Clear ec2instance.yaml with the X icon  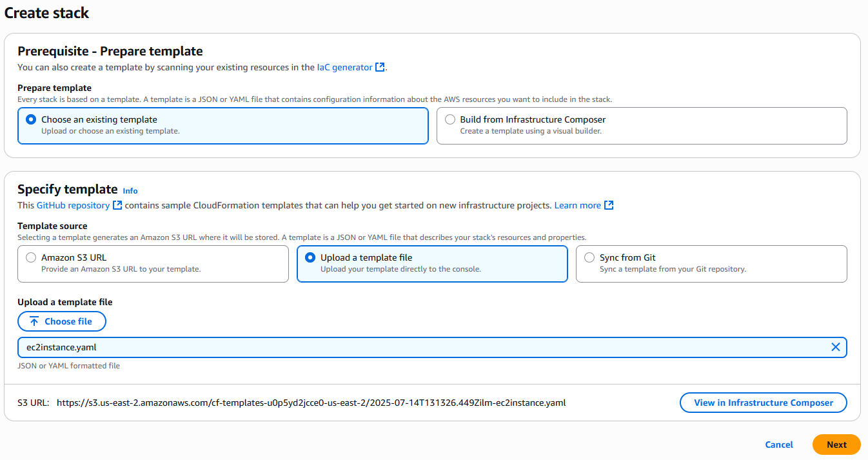[836, 347]
